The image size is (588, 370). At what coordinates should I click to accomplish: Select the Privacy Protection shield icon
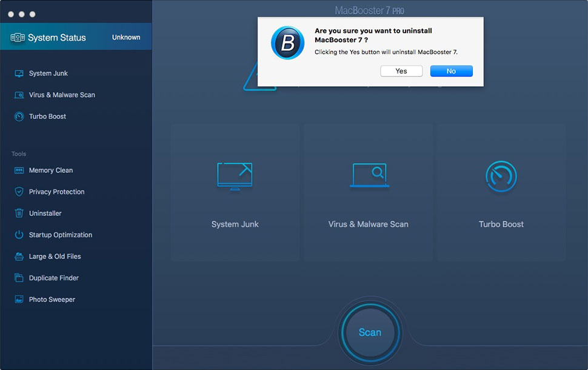click(18, 192)
